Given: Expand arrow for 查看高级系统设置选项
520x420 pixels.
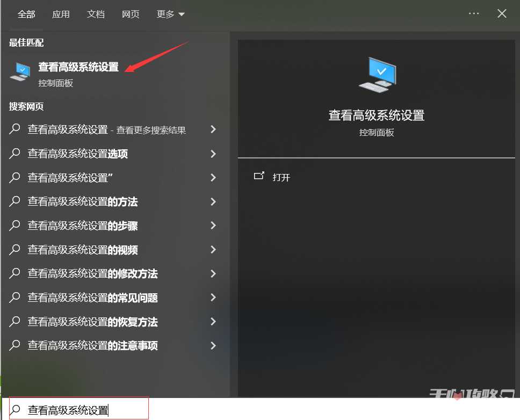Looking at the screenshot, I should click(213, 154).
